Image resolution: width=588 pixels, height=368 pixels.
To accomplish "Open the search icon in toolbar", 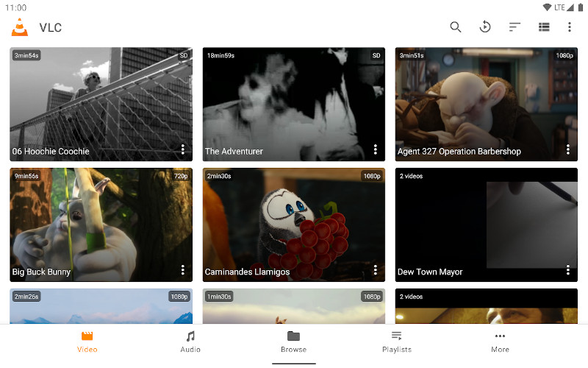I will (x=456, y=27).
